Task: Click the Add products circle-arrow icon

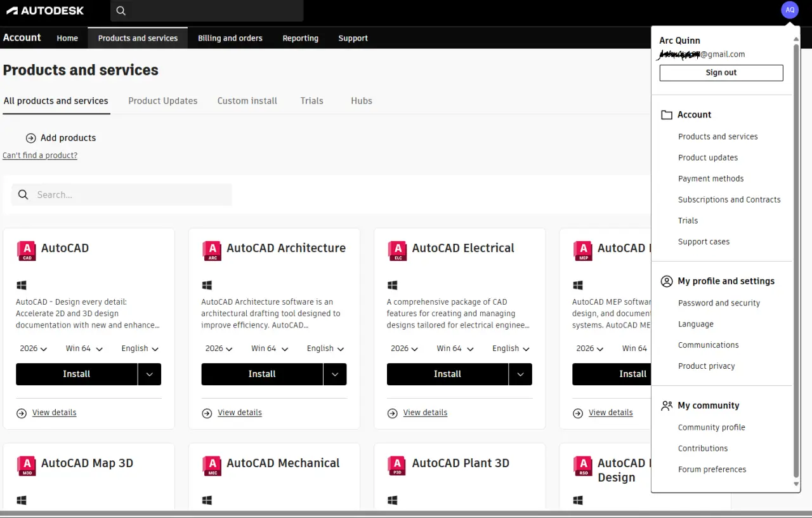Action: click(x=30, y=138)
